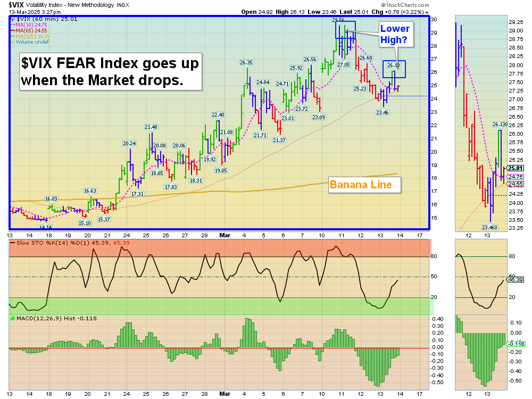Click the volume bars icon beside Volume undef
The image size is (532, 399).
click(13, 42)
